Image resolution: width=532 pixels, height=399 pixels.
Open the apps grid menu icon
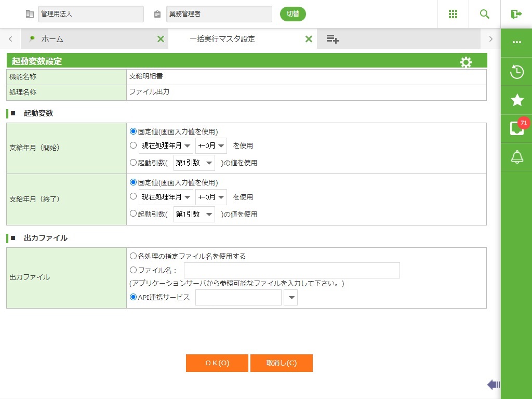(453, 14)
